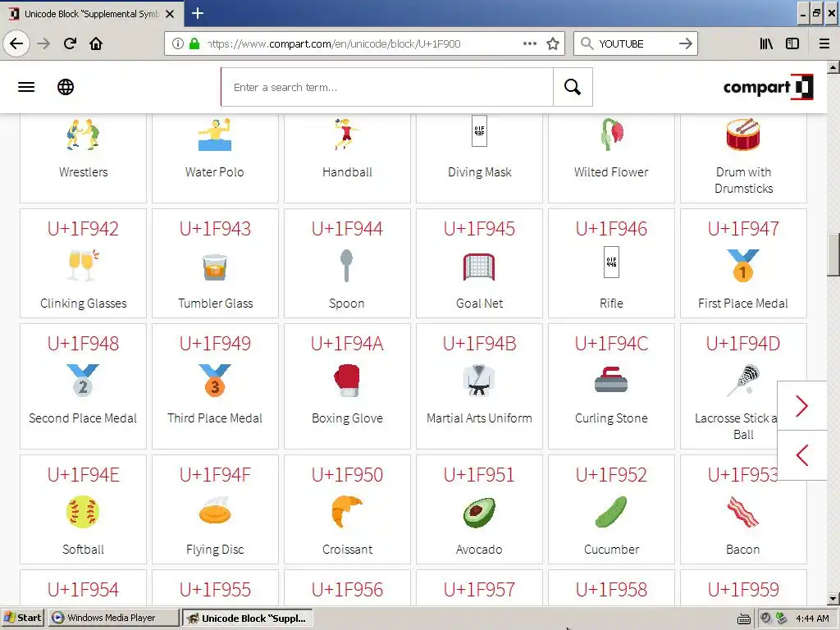
Task: Click the Flying Disc emoji image
Action: coord(215,510)
